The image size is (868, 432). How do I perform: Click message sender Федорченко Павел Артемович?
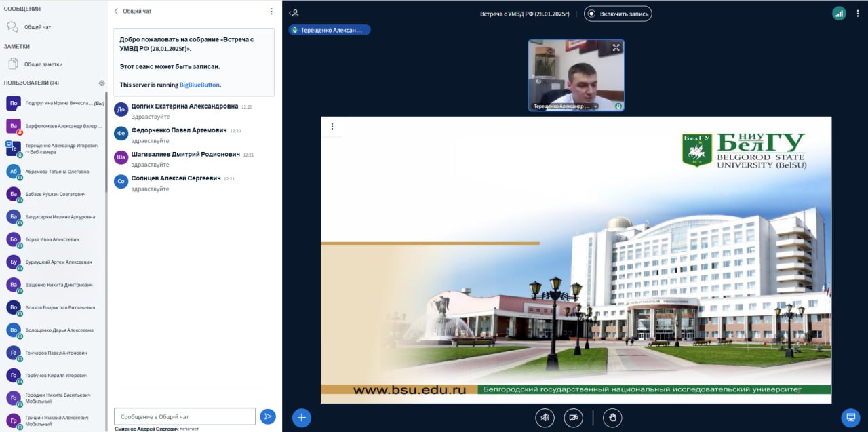[179, 130]
